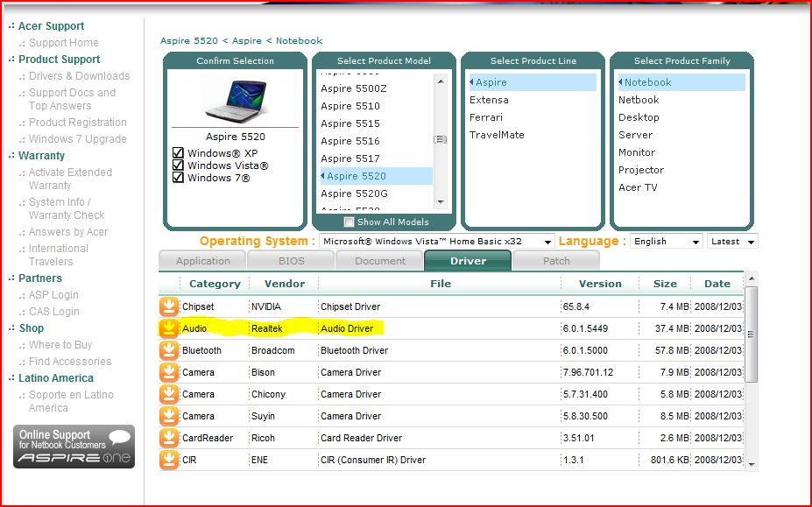
Task: Open ASP Login link
Action: [53, 295]
